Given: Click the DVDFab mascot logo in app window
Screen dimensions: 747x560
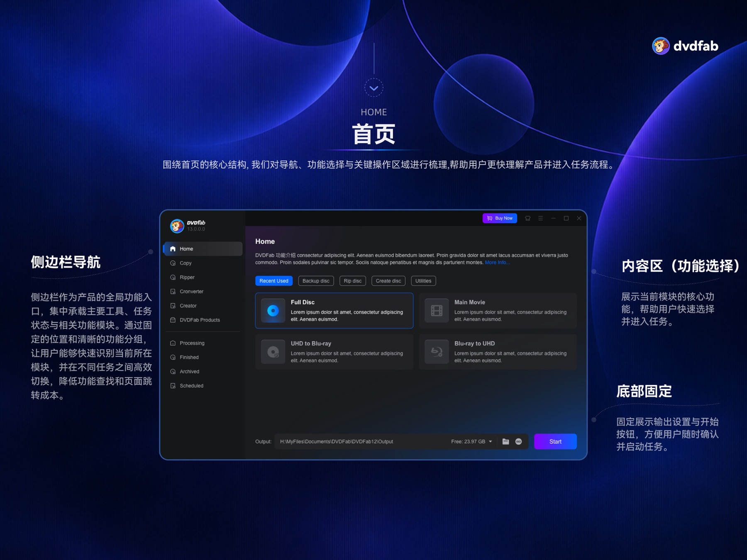Looking at the screenshot, I should click(x=177, y=226).
